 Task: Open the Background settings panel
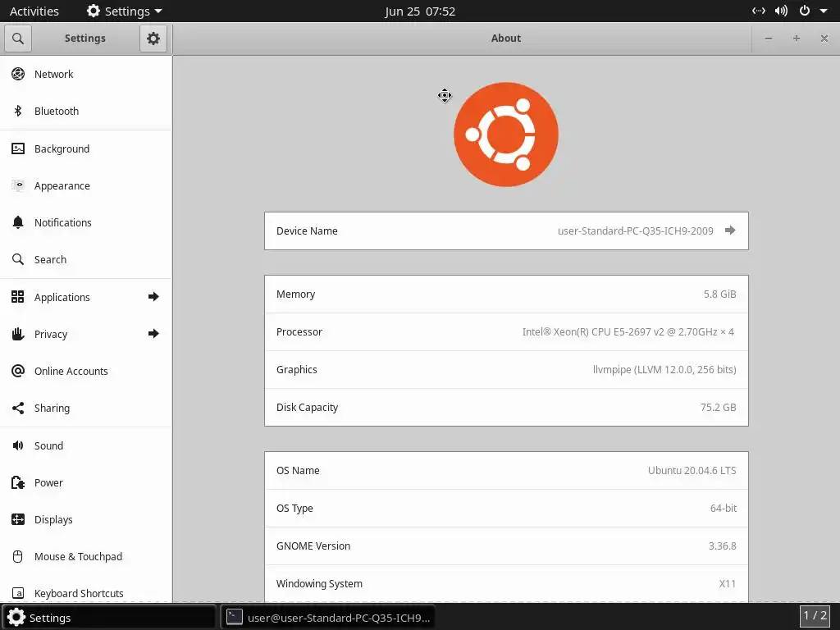(86, 148)
